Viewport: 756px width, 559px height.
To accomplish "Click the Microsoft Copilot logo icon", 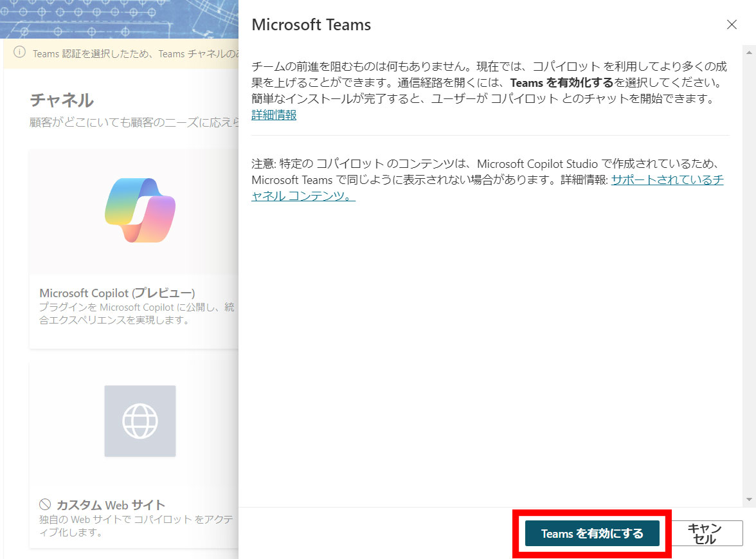I will (140, 210).
